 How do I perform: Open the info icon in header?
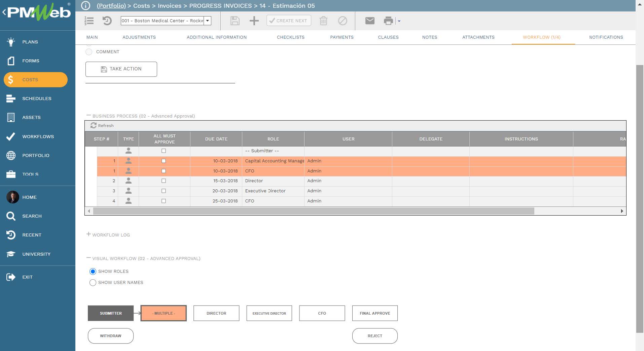pyautogui.click(x=86, y=6)
